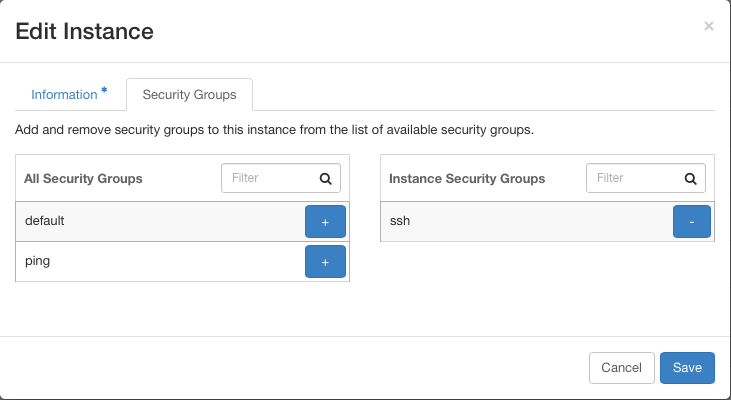Viewport: 731px width, 400px height.
Task: Save the instance changes
Action: [x=687, y=368]
